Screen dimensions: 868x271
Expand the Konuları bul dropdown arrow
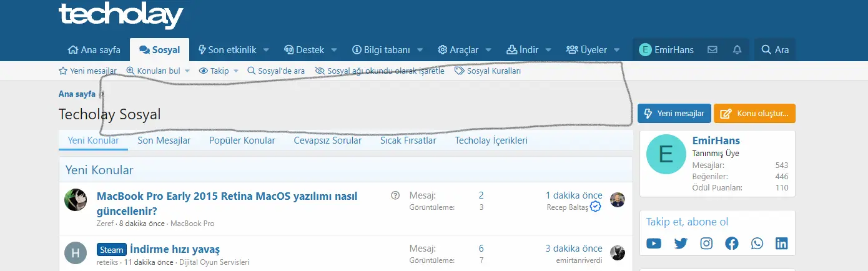(x=187, y=71)
